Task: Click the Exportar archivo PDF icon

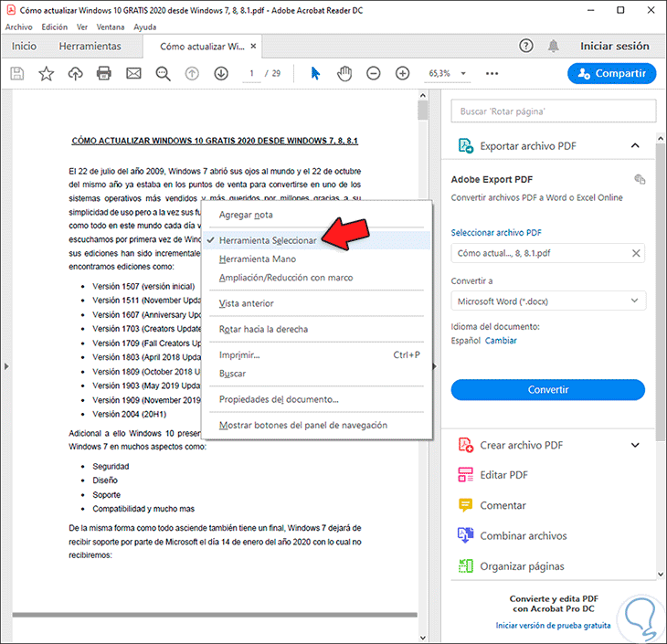Action: pyautogui.click(x=465, y=145)
